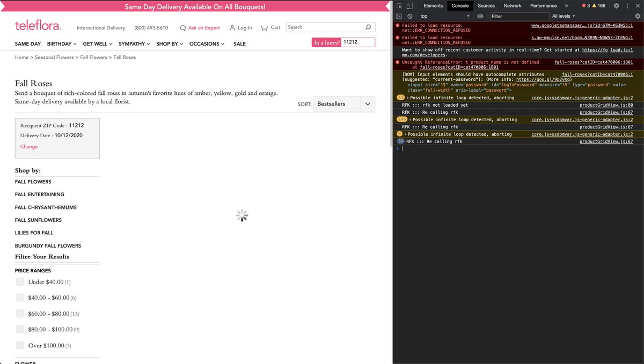Screen dimensions: 644x364
Task: Click the Change delivery link
Action: 29,147
